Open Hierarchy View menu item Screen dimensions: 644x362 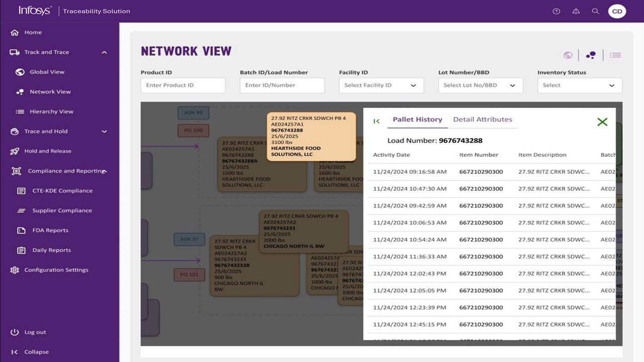click(x=51, y=112)
